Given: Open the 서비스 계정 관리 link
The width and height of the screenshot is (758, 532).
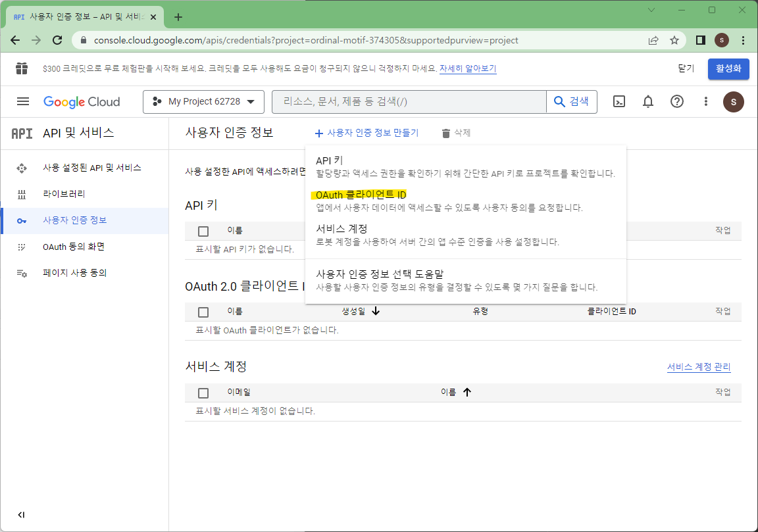Looking at the screenshot, I should (x=699, y=367).
